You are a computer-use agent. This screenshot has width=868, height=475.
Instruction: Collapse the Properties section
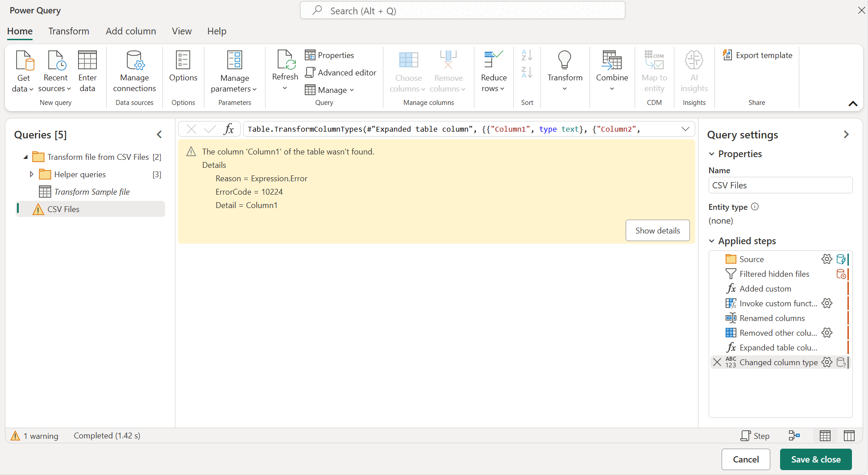712,154
